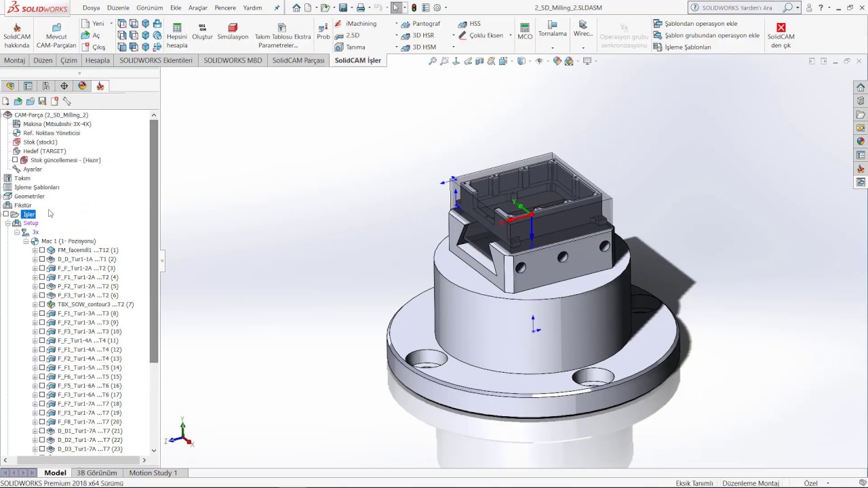Check the TBX_SOW_contour3 ...T2 (7) operation

42,304
